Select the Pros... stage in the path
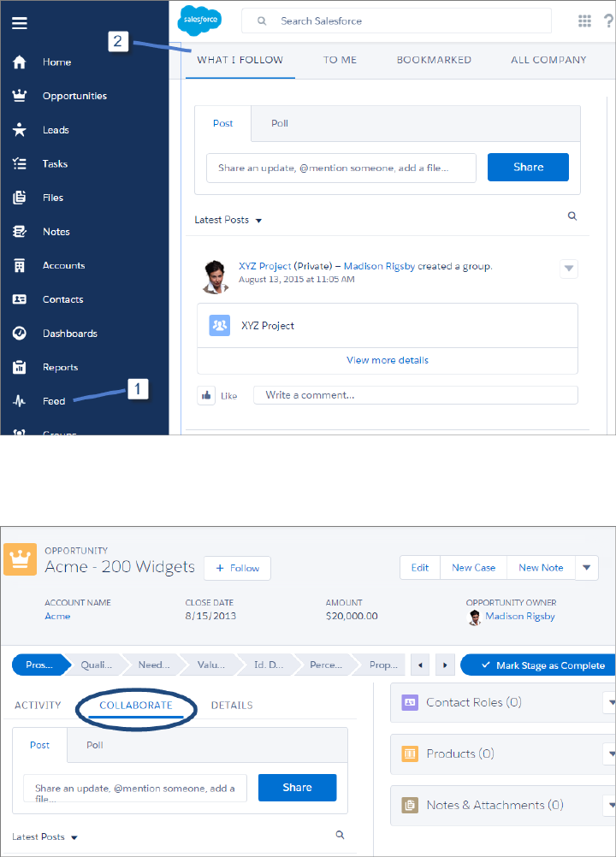The image size is (616, 857). [41, 665]
